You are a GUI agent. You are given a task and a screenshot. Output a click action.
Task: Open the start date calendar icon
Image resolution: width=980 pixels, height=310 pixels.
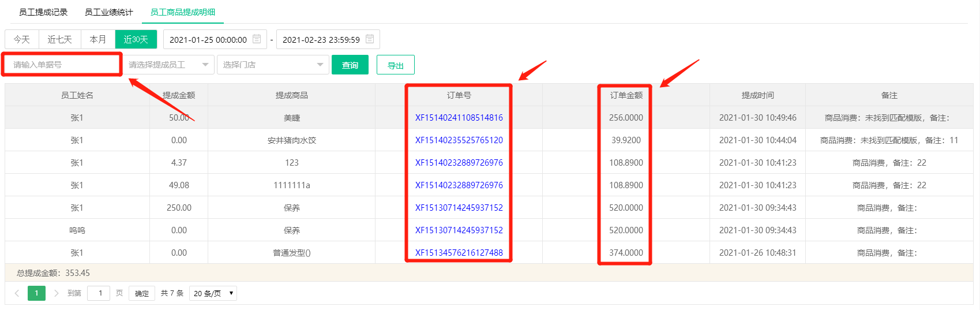pos(257,39)
